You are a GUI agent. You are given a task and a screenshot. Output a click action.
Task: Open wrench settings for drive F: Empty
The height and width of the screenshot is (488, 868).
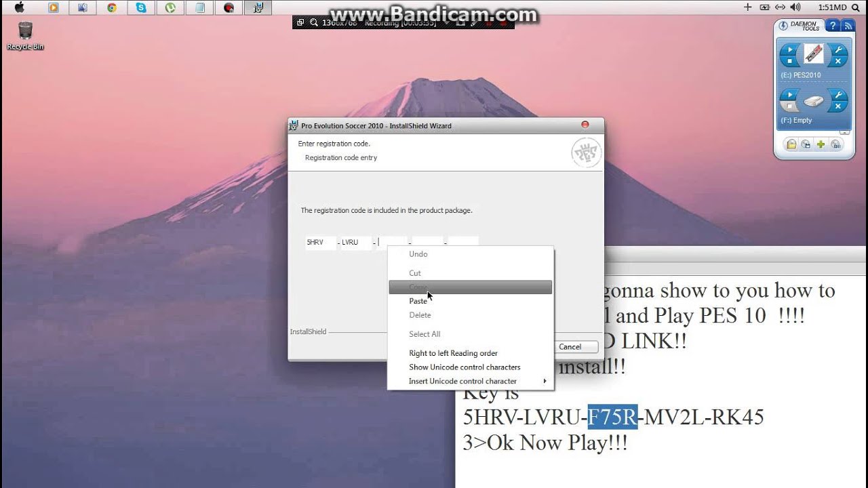click(837, 95)
